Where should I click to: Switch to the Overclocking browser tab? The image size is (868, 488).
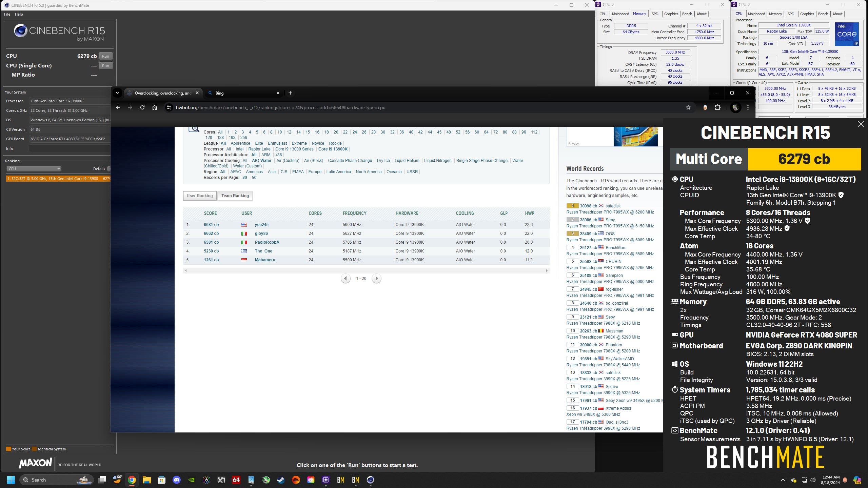[x=163, y=93]
